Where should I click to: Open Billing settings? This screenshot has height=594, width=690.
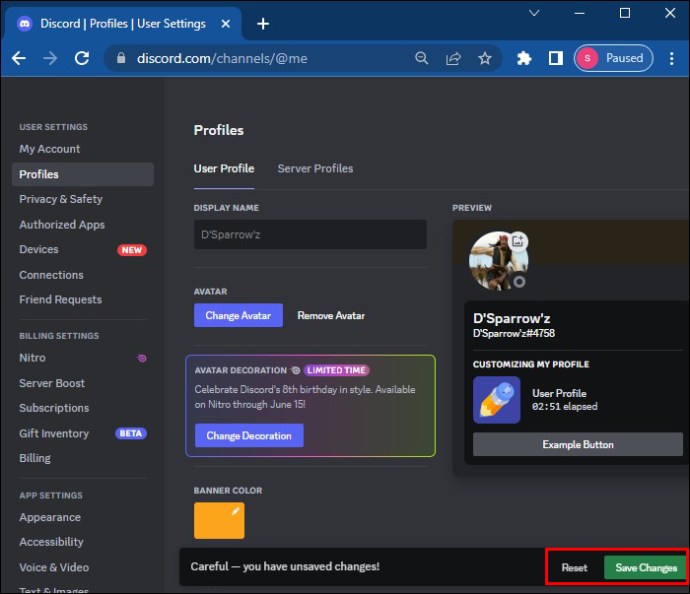pos(83,458)
